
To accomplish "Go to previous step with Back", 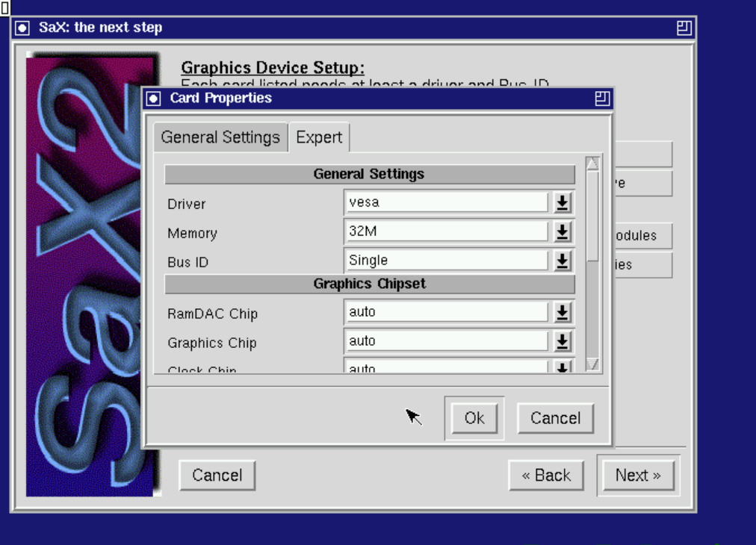I will pos(546,475).
